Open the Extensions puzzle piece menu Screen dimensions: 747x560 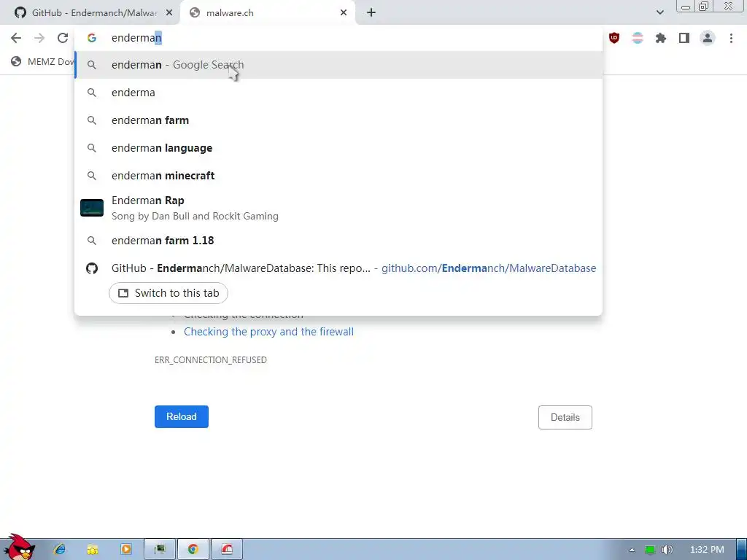coord(661,38)
